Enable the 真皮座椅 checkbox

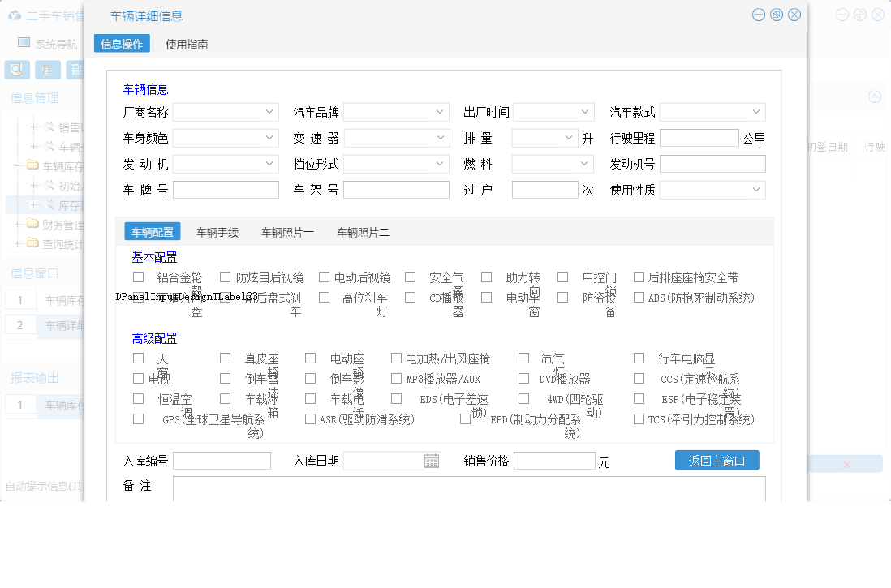click(225, 357)
